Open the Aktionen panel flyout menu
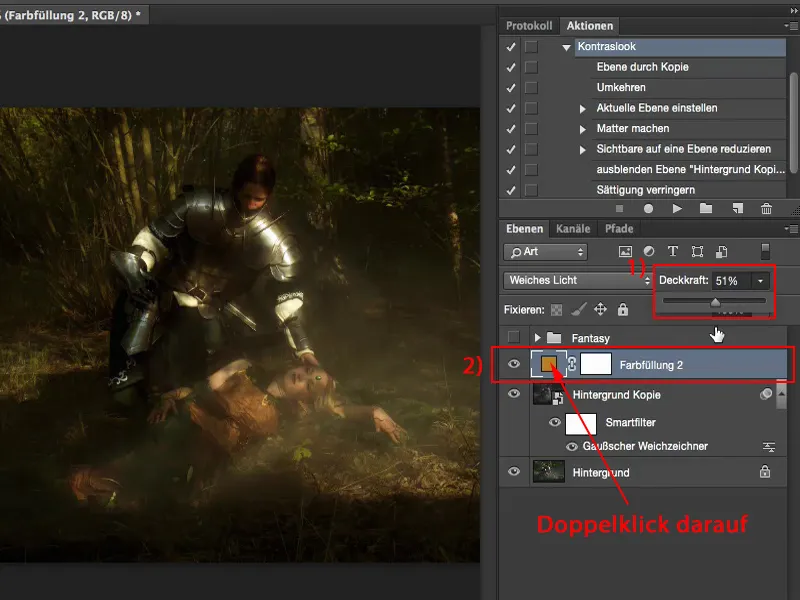 791,26
